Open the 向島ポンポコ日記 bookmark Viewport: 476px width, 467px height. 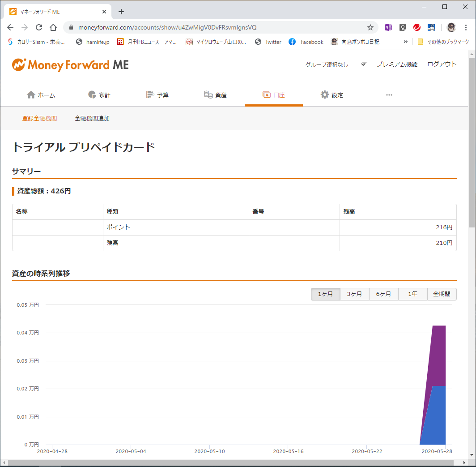(x=355, y=42)
